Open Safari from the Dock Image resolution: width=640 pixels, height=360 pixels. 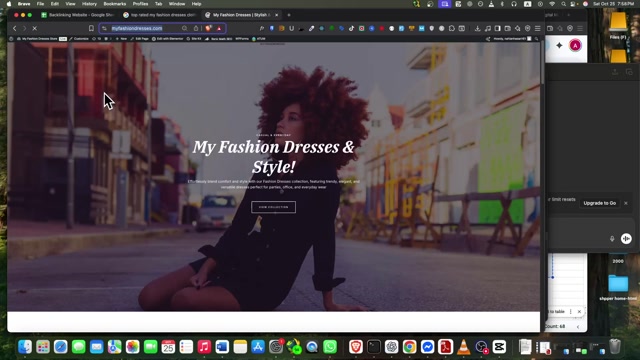coord(61,347)
